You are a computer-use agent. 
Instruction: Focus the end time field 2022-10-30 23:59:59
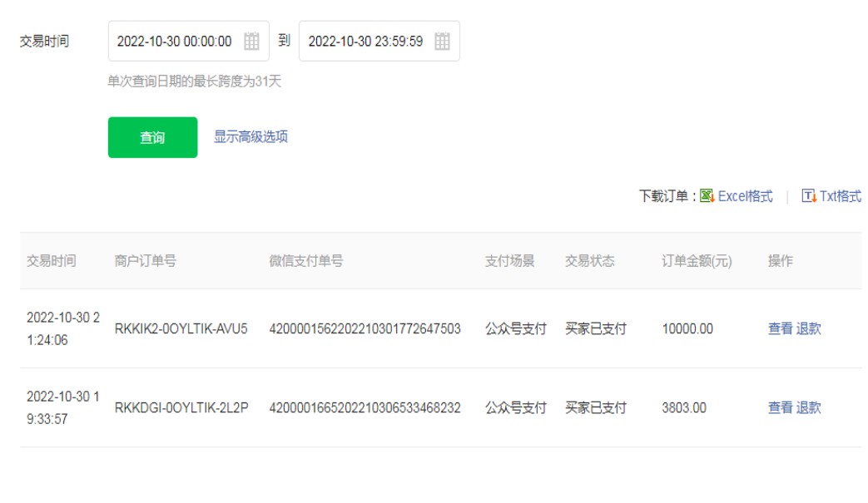[365, 42]
